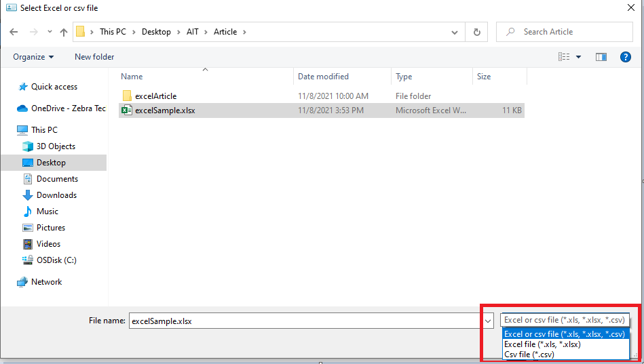Expand the address bar path history

coord(455,32)
